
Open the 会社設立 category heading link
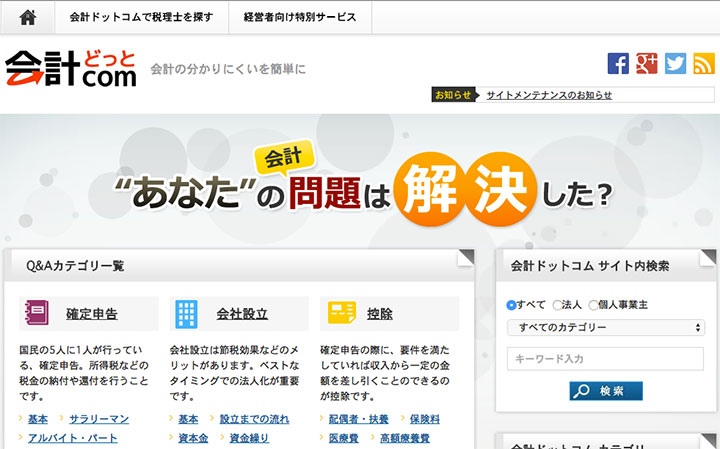pyautogui.click(x=242, y=314)
